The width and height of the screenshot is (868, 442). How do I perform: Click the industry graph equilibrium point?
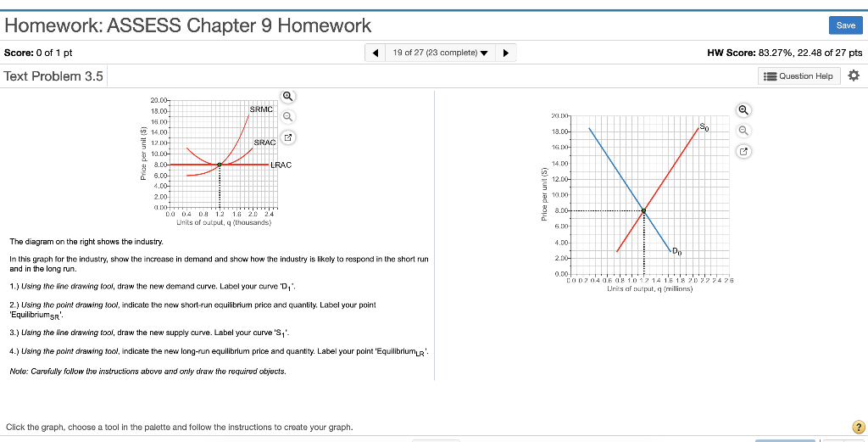[x=643, y=210]
